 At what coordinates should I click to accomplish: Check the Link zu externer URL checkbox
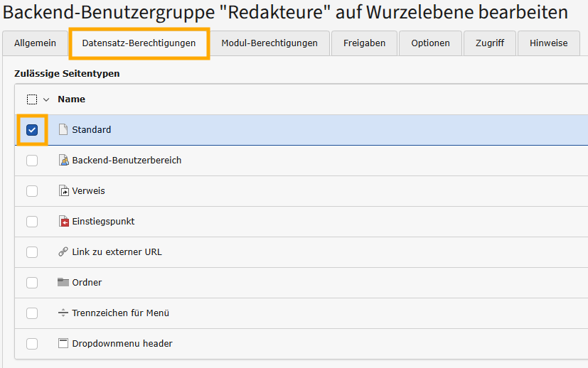(x=32, y=252)
